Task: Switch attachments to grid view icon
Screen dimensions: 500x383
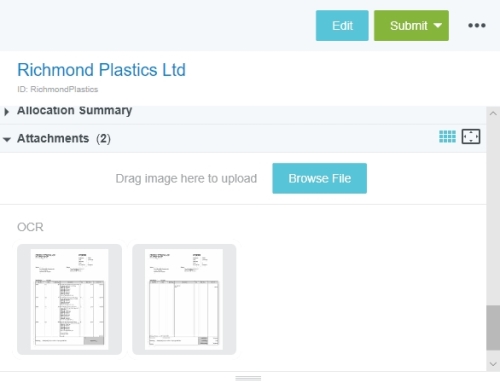Action: tap(447, 136)
